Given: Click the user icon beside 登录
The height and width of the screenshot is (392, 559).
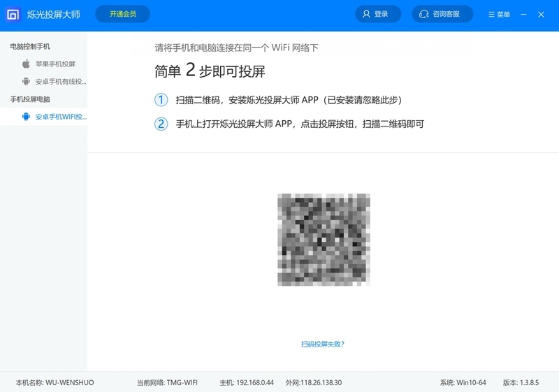Looking at the screenshot, I should coord(366,14).
